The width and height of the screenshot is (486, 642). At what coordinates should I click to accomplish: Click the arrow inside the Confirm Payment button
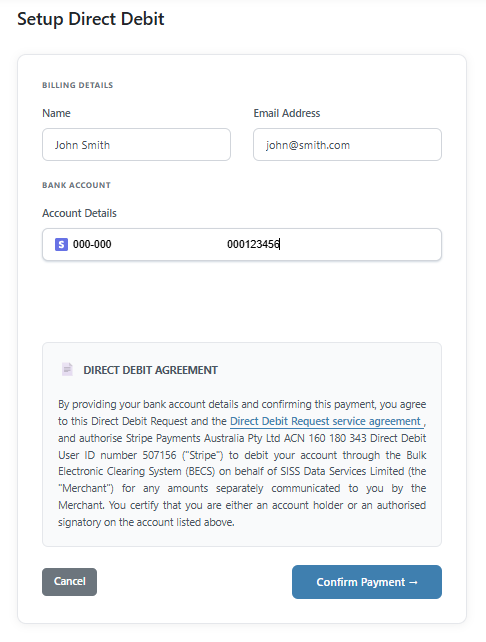(x=413, y=582)
